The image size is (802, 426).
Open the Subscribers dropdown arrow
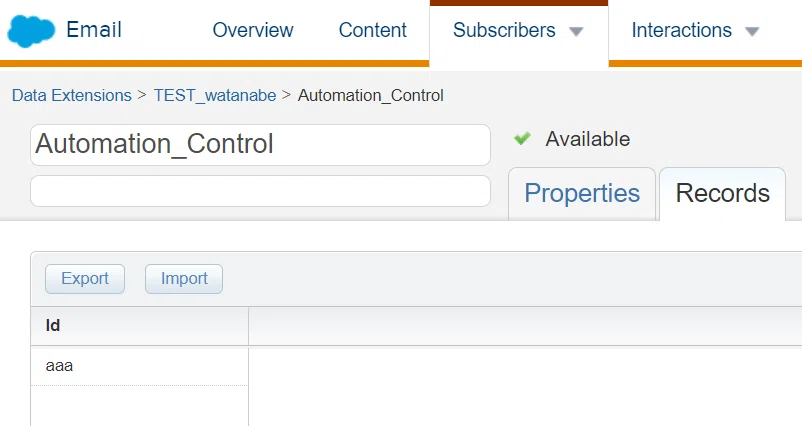tap(576, 32)
